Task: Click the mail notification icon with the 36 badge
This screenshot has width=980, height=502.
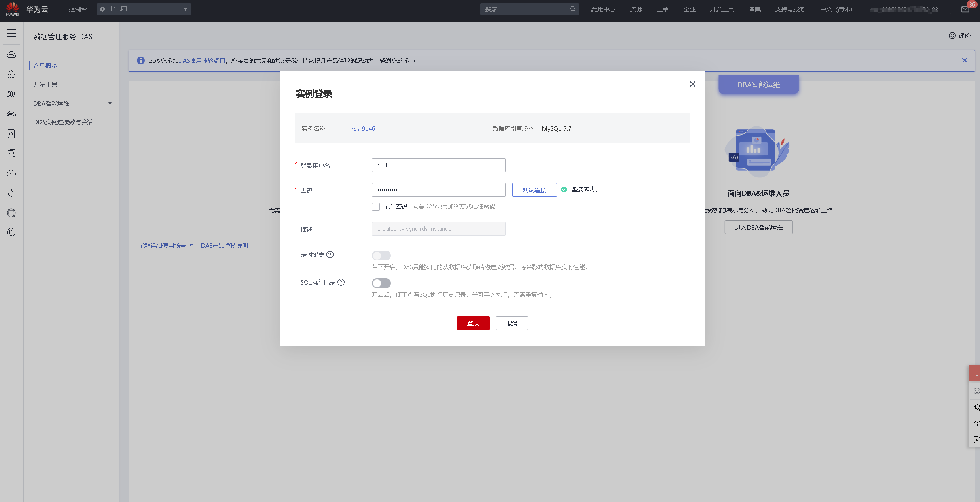Action: coord(965,9)
